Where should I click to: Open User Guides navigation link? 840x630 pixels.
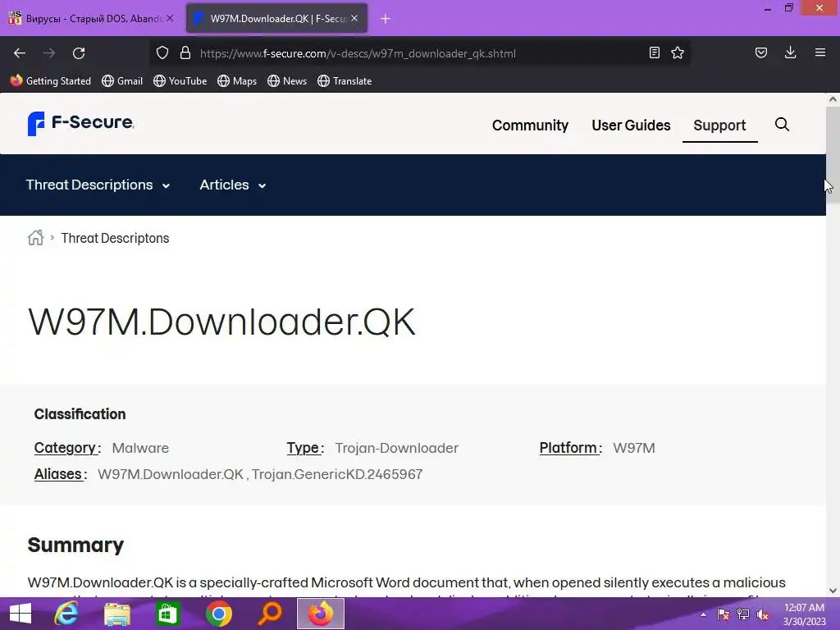point(631,126)
